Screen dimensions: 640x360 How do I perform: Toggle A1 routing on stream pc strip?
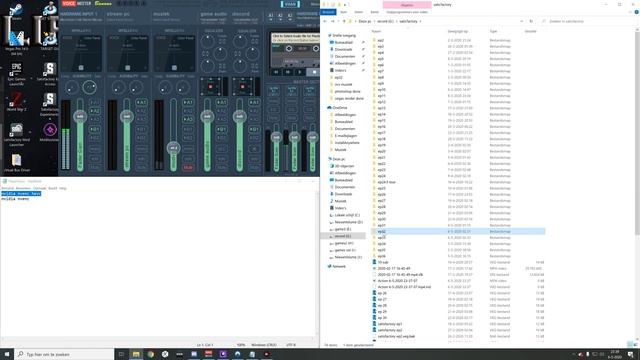pyautogui.click(x=141, y=102)
